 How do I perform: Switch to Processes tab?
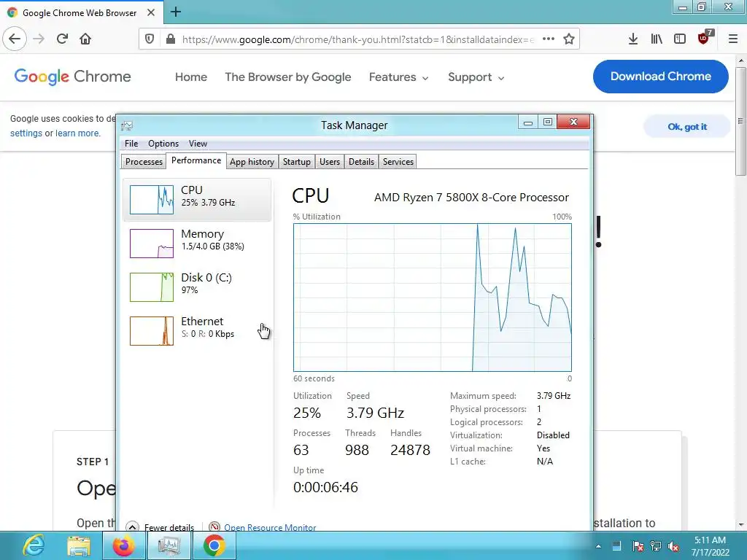click(x=144, y=162)
